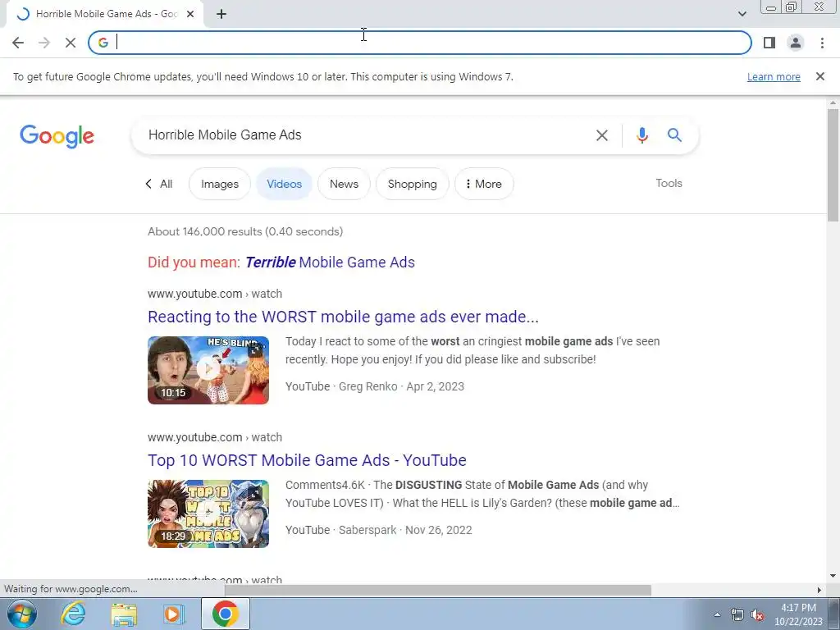This screenshot has height=630, width=840.
Task: Open the Learn more link
Action: (774, 76)
